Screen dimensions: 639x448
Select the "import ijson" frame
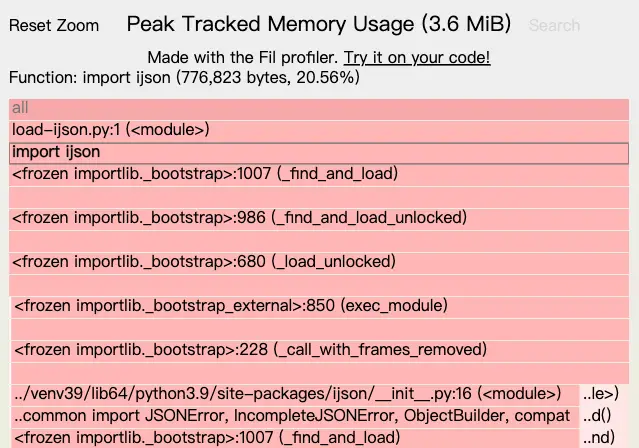click(x=319, y=153)
